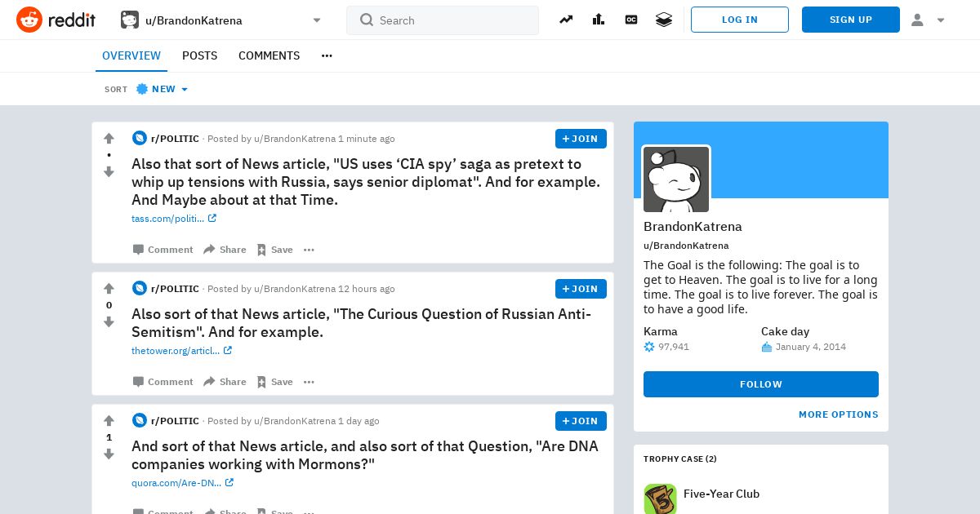Switch to the POSTS tab
980x514 pixels.
coord(199,55)
